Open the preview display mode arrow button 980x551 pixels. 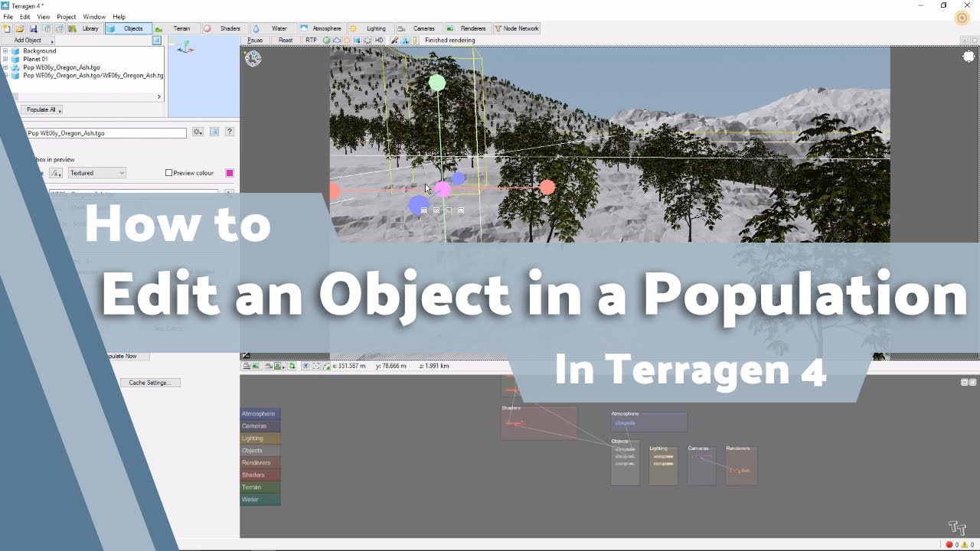(57, 173)
